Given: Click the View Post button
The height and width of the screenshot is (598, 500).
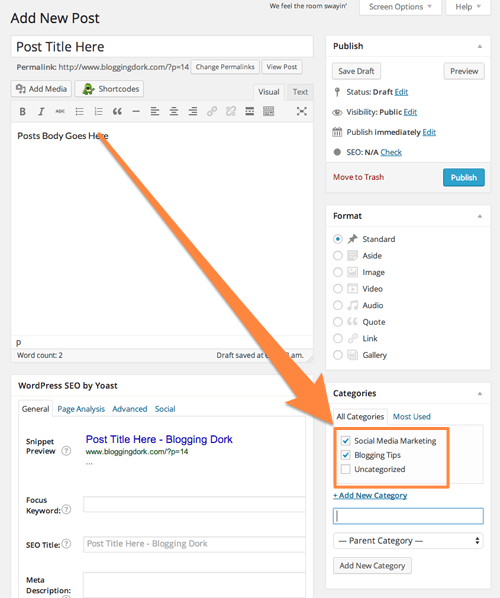Looking at the screenshot, I should (282, 67).
